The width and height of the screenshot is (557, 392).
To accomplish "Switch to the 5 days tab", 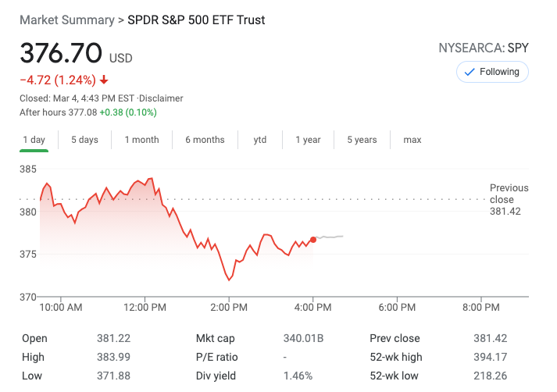I will point(84,140).
